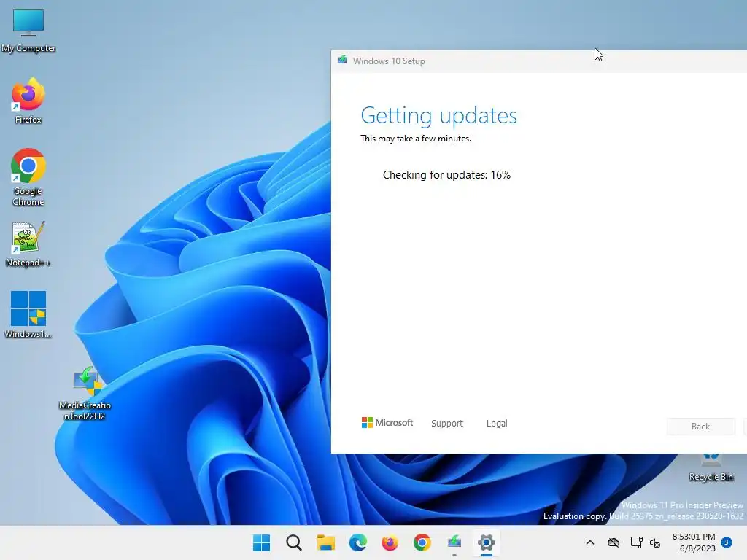Click the 'Getting updates' heading
The height and width of the screenshot is (560, 747).
(438, 116)
